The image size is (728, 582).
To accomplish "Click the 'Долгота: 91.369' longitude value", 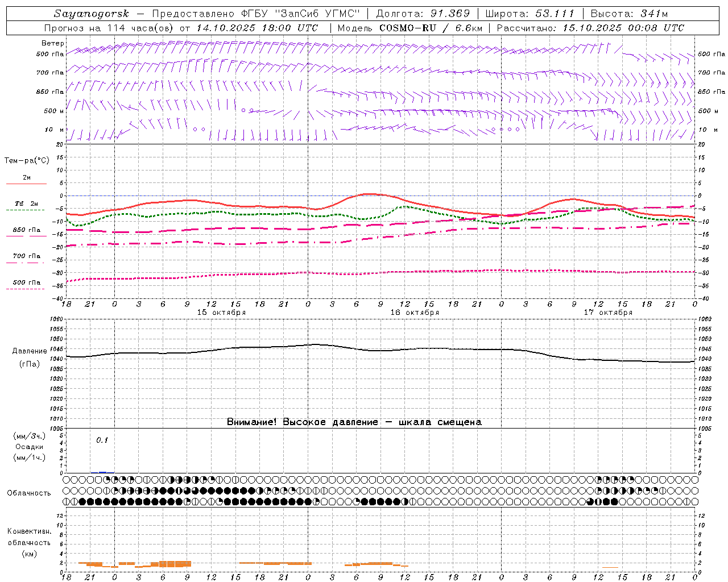I will coord(423,14).
